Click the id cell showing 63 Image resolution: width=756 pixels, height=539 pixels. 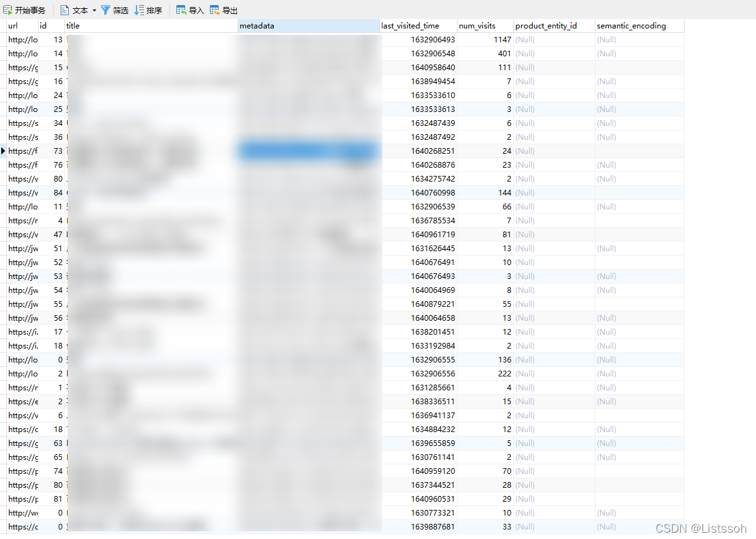coord(52,443)
